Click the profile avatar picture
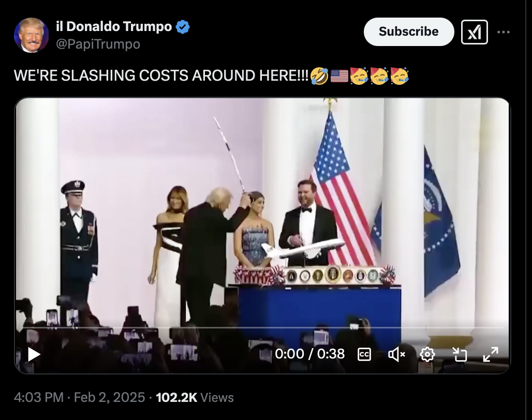 click(x=31, y=35)
